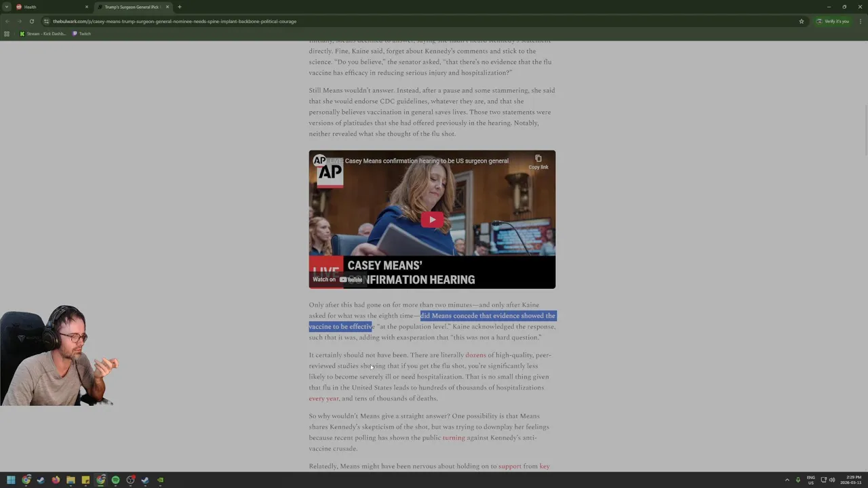Go back to the previous page
Image resolution: width=868 pixels, height=488 pixels.
point(7,21)
